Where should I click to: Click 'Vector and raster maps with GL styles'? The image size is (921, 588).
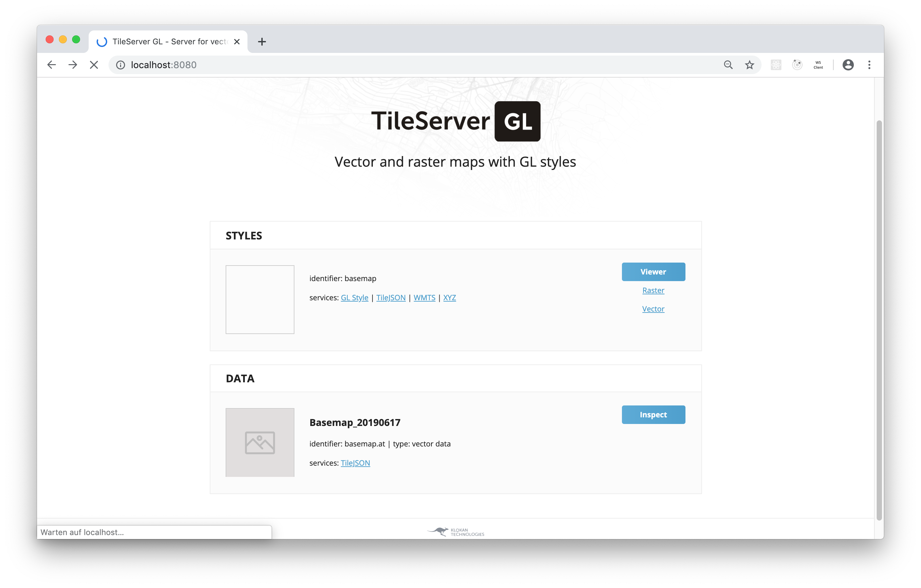[x=455, y=162]
